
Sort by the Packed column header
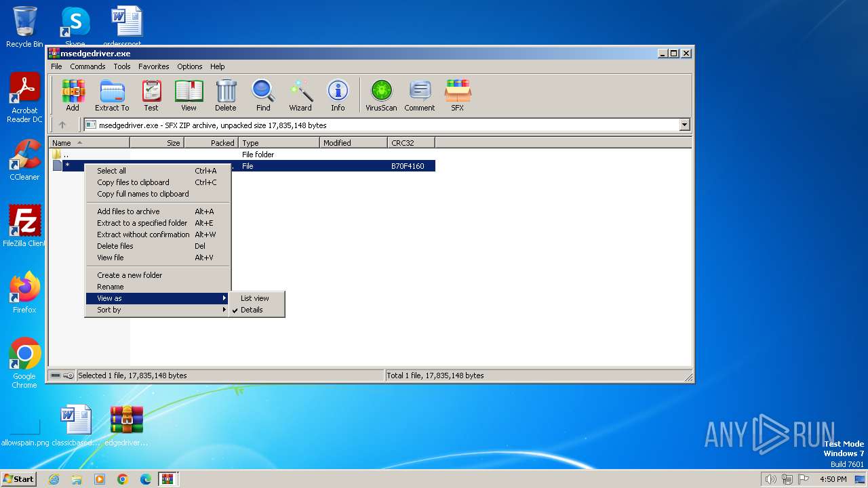pyautogui.click(x=212, y=143)
